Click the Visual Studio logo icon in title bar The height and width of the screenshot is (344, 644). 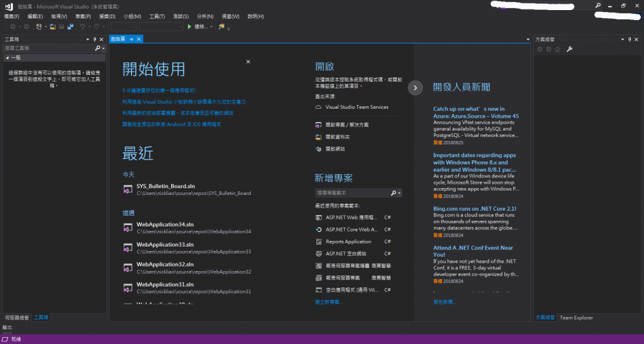[9, 6]
